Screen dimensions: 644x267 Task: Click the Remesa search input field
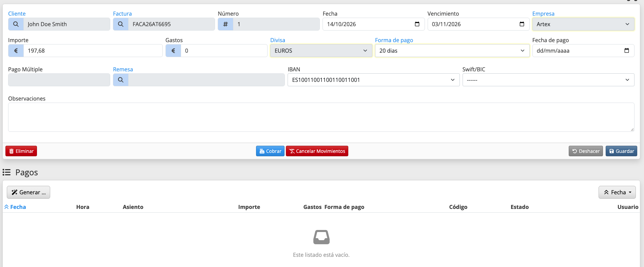click(x=206, y=80)
